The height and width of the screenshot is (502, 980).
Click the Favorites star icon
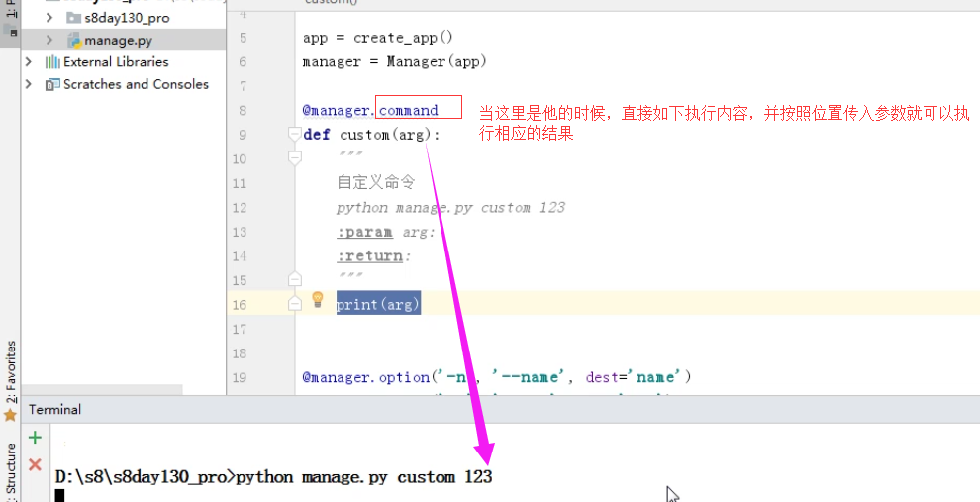(10, 415)
